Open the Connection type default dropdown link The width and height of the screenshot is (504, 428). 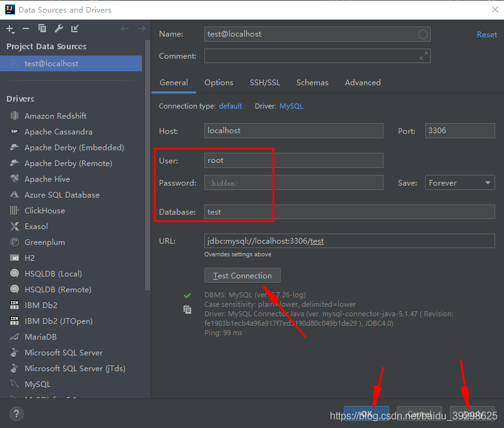[x=230, y=106]
